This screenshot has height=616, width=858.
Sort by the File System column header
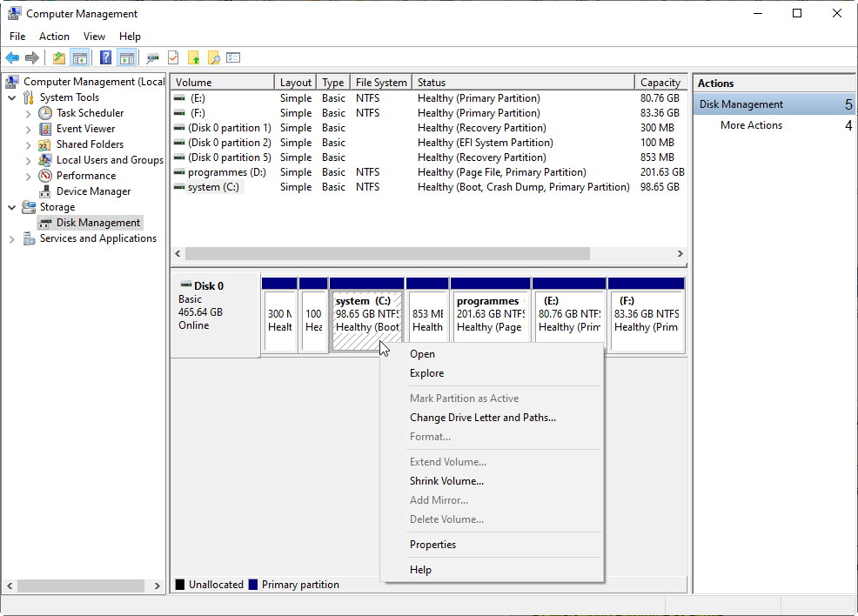[381, 82]
